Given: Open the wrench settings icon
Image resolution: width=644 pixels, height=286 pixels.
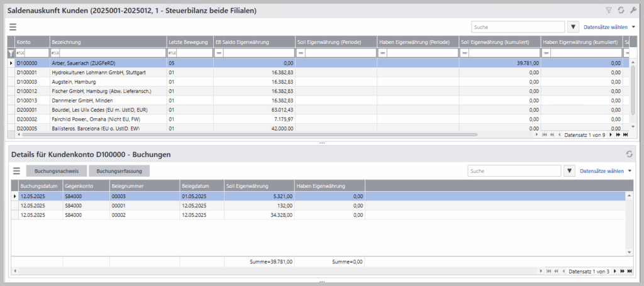Looking at the screenshot, I should tap(633, 11).
